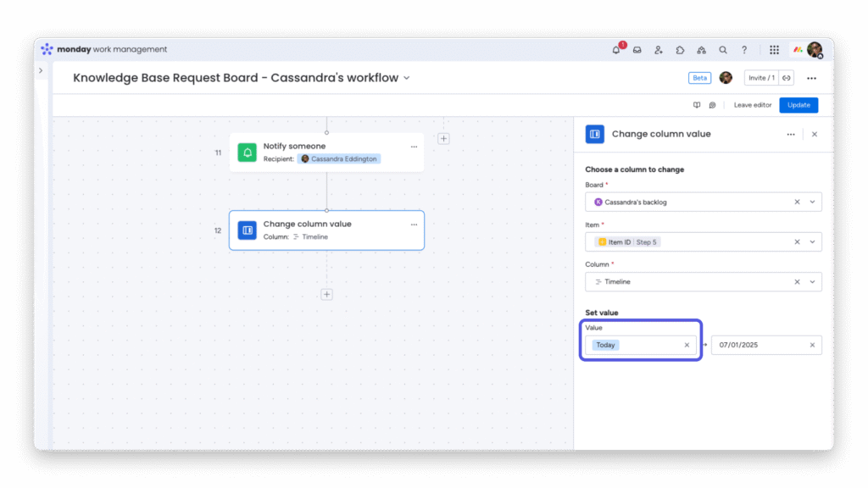
Task: Expand the Column dropdown chevron
Action: coord(812,281)
